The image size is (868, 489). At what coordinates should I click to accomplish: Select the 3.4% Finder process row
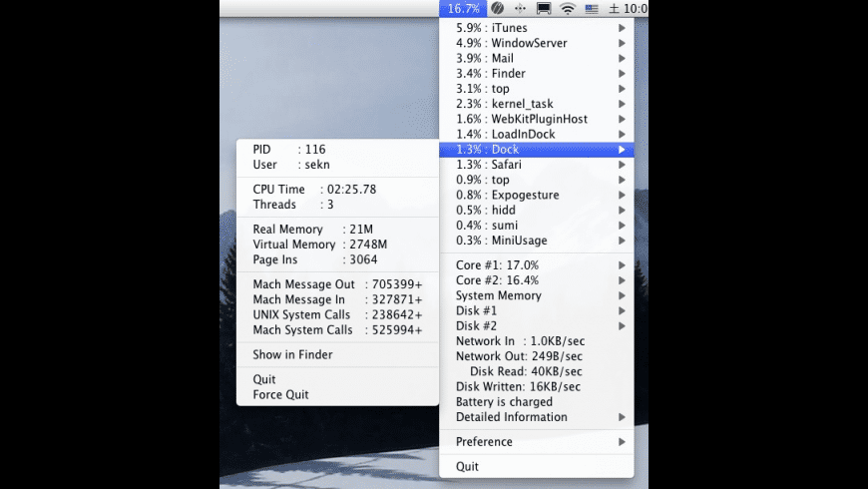[x=537, y=74]
